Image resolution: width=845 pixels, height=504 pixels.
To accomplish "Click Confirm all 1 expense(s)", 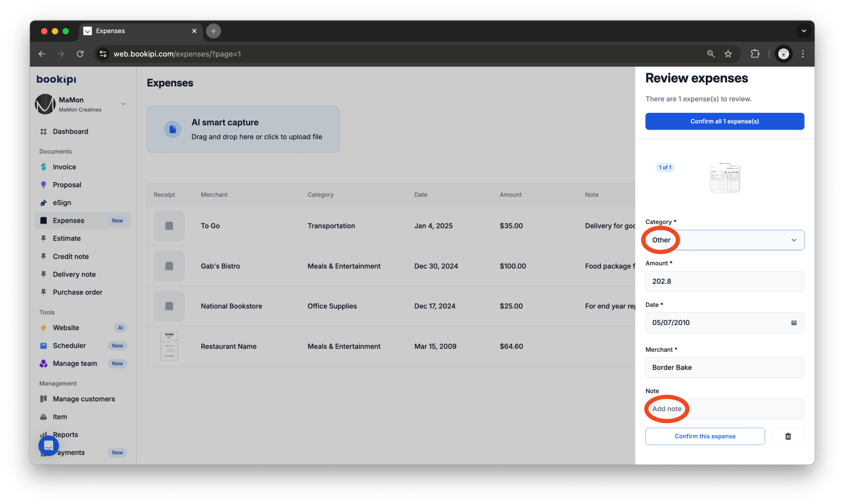I will (x=724, y=121).
